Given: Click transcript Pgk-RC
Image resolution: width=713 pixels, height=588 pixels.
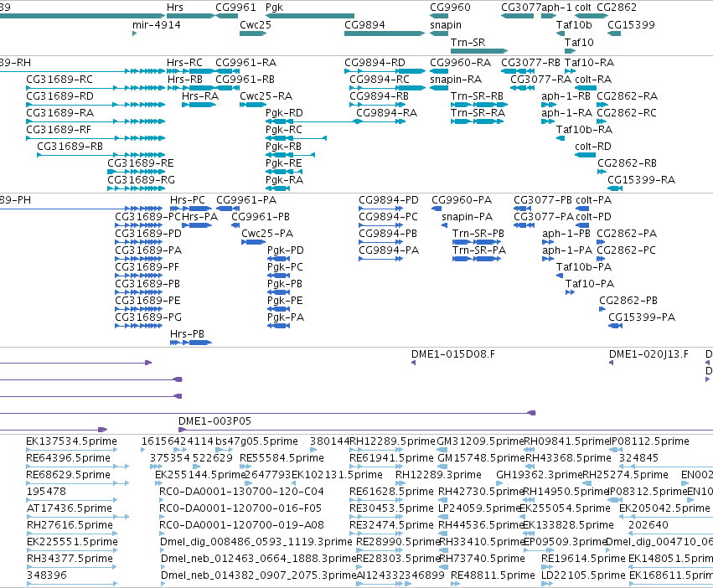Looking at the screenshot, I should [284, 130].
